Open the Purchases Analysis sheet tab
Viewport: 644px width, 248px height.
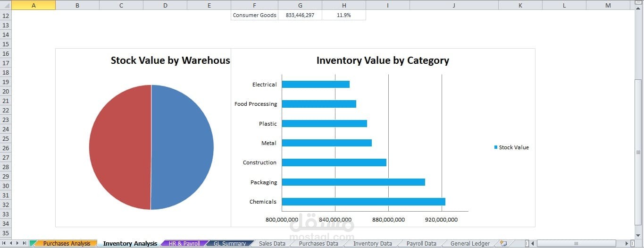click(x=66, y=243)
